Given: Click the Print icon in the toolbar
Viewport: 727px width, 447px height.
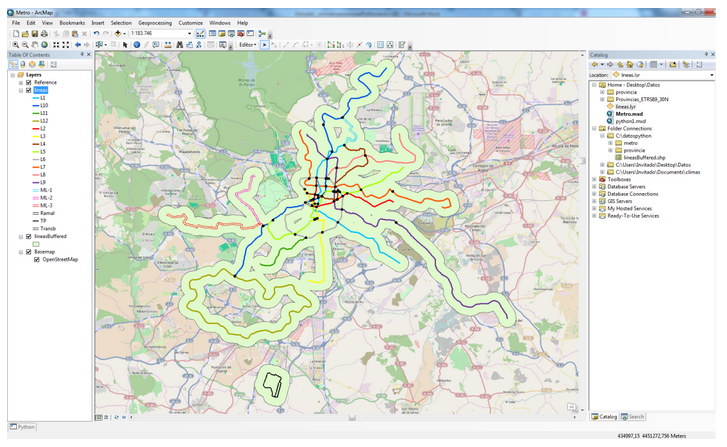Looking at the screenshot, I should click(x=44, y=33).
